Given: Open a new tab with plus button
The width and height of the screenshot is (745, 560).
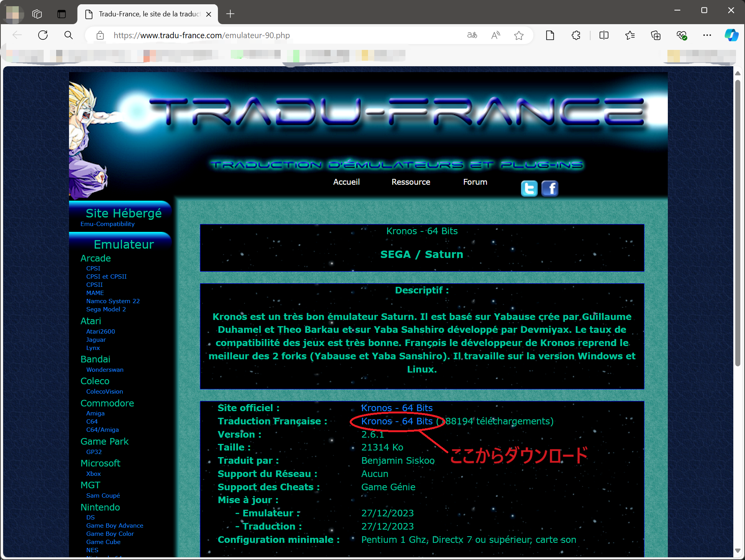Looking at the screenshot, I should (x=230, y=14).
